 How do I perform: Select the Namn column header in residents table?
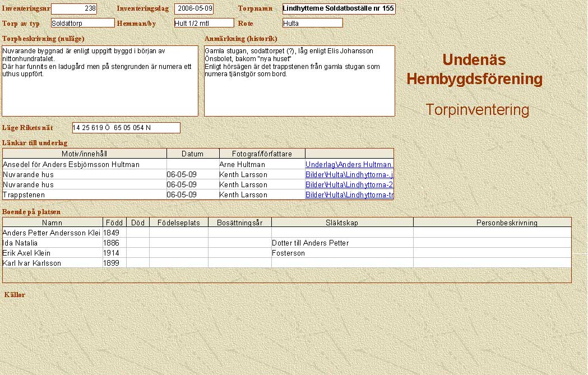(52, 223)
